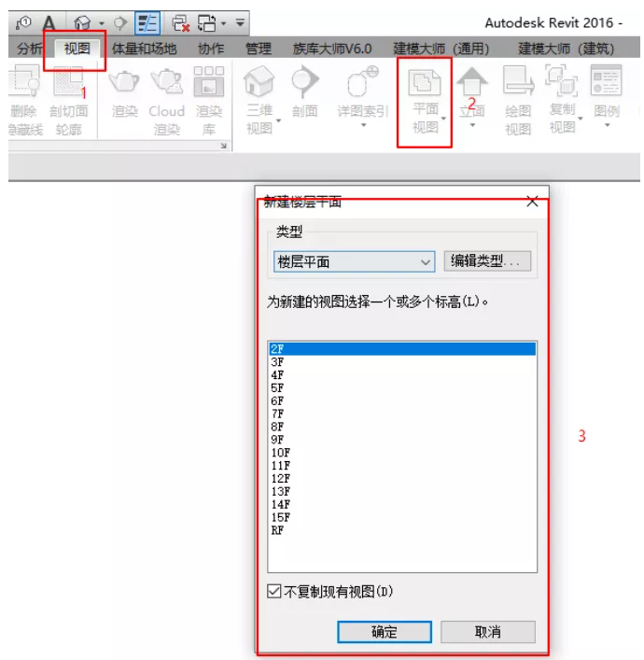
Task: Open the 建模大师 (建筑) tab
Action: [566, 49]
